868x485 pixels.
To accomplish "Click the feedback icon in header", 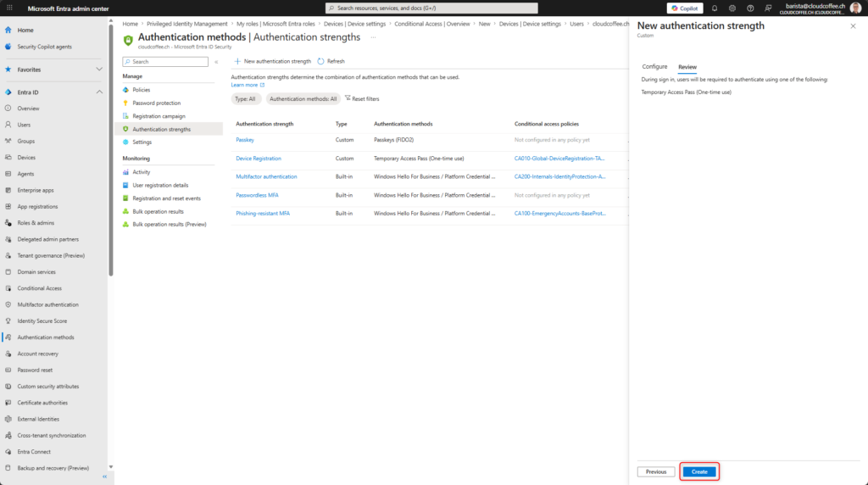I will [768, 8].
